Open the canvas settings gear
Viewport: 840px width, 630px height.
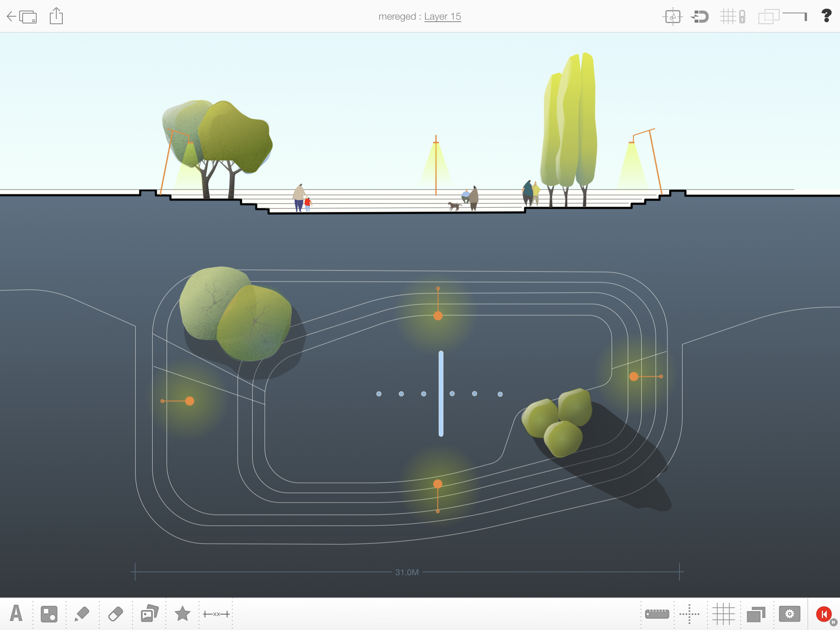tap(789, 614)
